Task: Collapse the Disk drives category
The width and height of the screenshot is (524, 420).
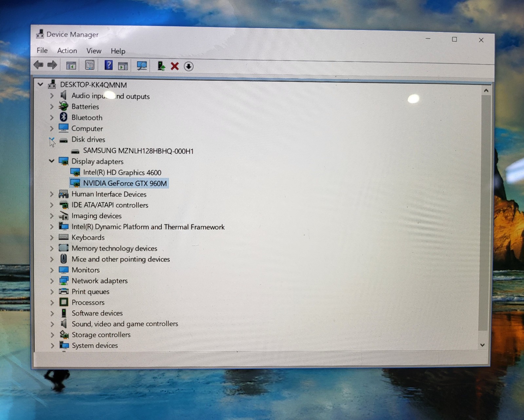Action: point(52,140)
